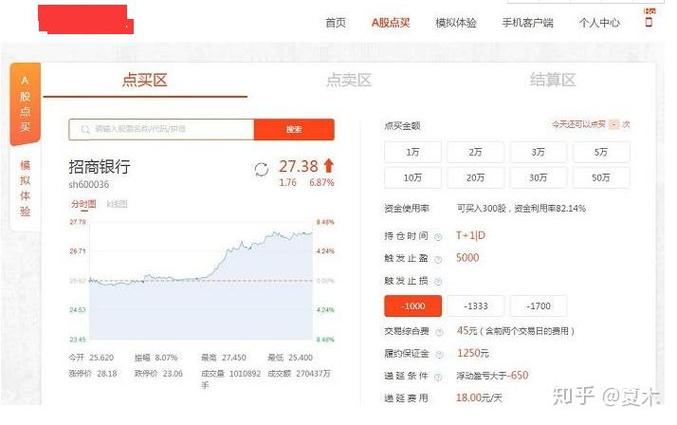Open the 首页 navigation item
The width and height of the screenshot is (677, 425).
(x=335, y=22)
